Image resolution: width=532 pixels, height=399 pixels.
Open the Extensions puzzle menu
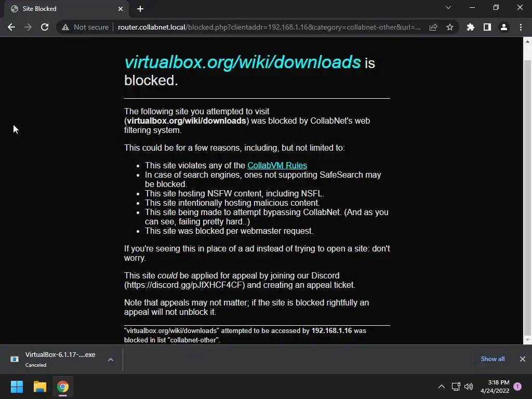(470, 27)
